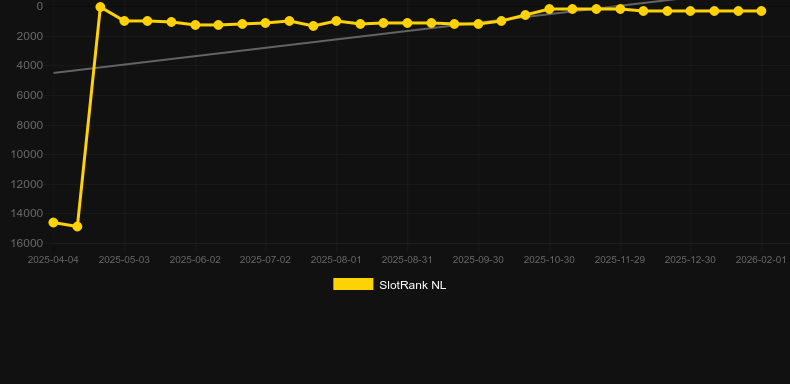The height and width of the screenshot is (384, 790).
Task: Click the 10000 rank axis label
Action: [x=27, y=154]
